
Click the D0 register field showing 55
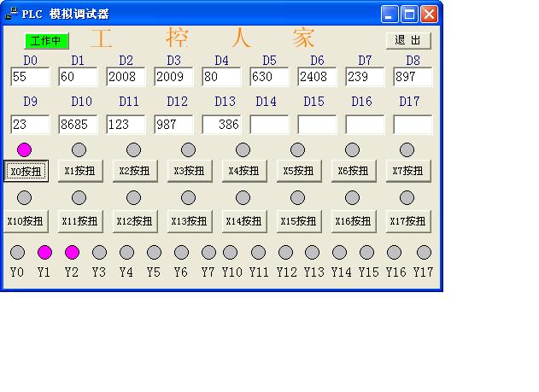[30, 77]
